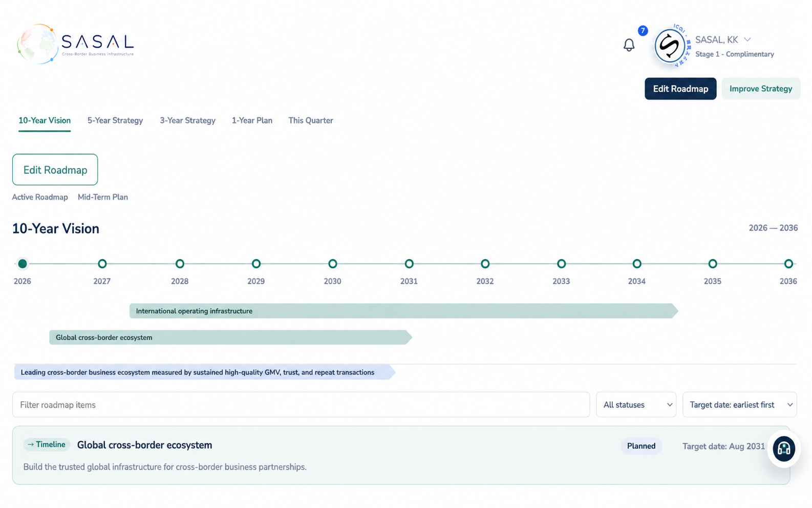Select the 2027 timeline marker

pos(102,264)
